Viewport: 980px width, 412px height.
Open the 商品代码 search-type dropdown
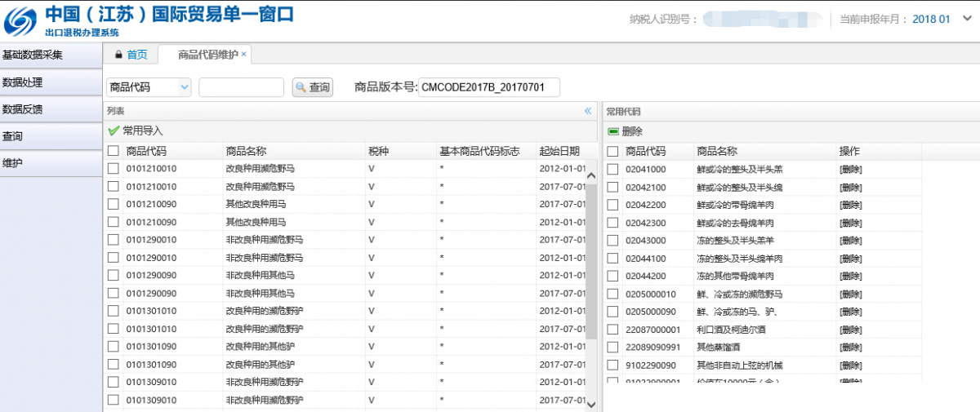184,87
